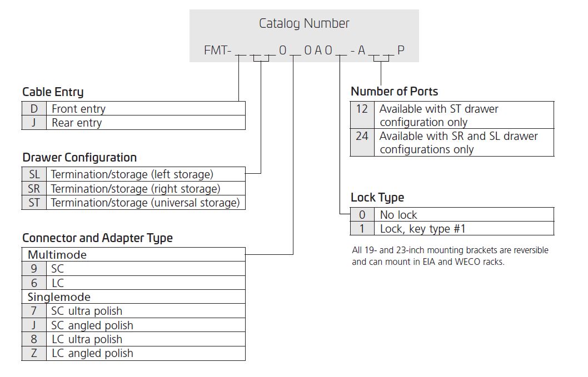Click the Drawer Configuration heading

pyautogui.click(x=79, y=157)
